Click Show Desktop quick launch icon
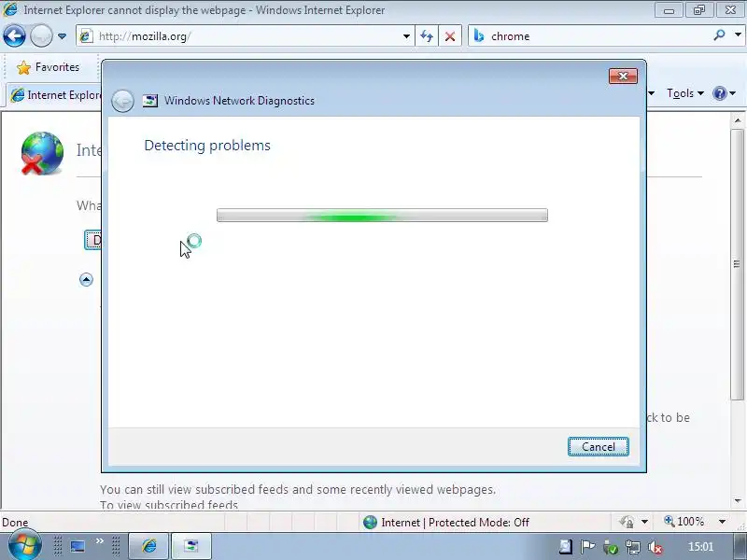 pos(78,546)
